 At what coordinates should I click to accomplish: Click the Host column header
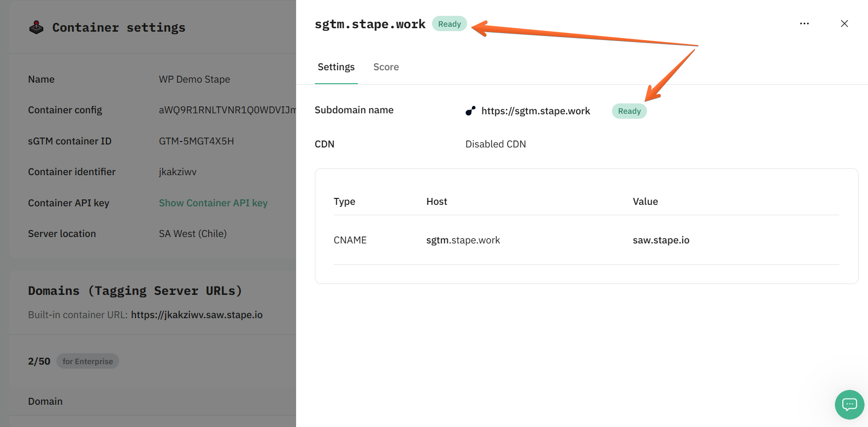coord(436,201)
